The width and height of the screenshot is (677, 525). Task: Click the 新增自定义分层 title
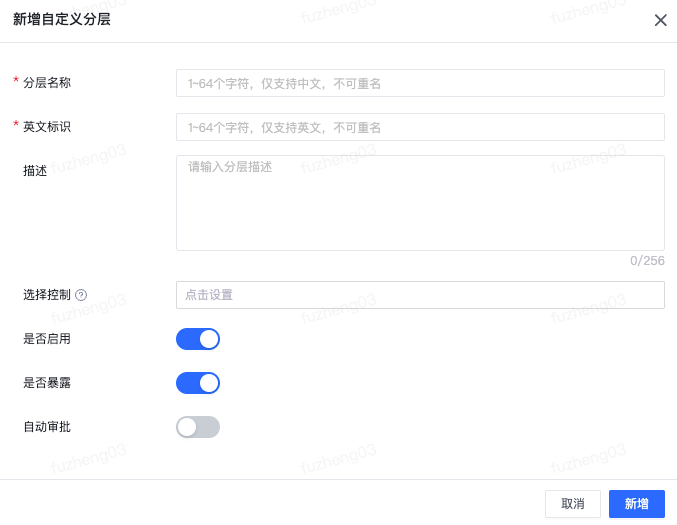(x=61, y=19)
